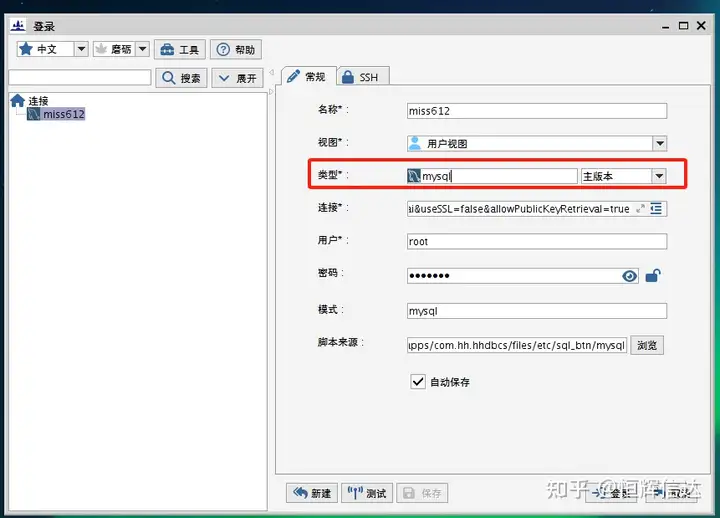Collapse the left panel with small left arrow
Viewport: 720px width, 518px height.
pos(271,72)
